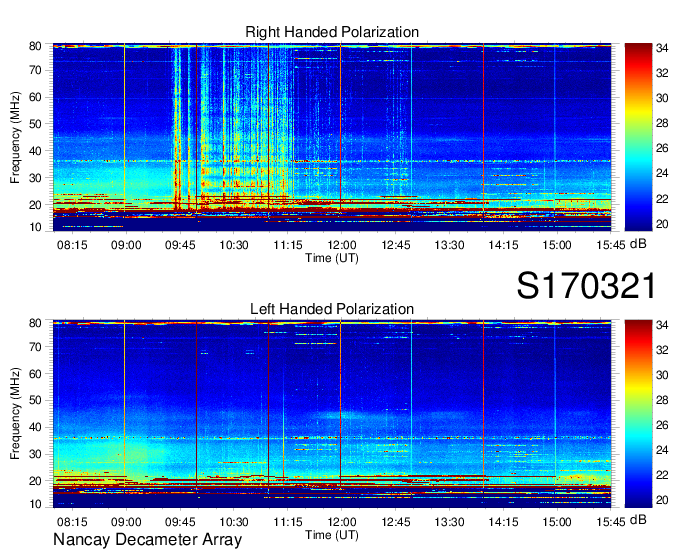Click the "Left Handed Polarization" plot title

tap(332, 309)
